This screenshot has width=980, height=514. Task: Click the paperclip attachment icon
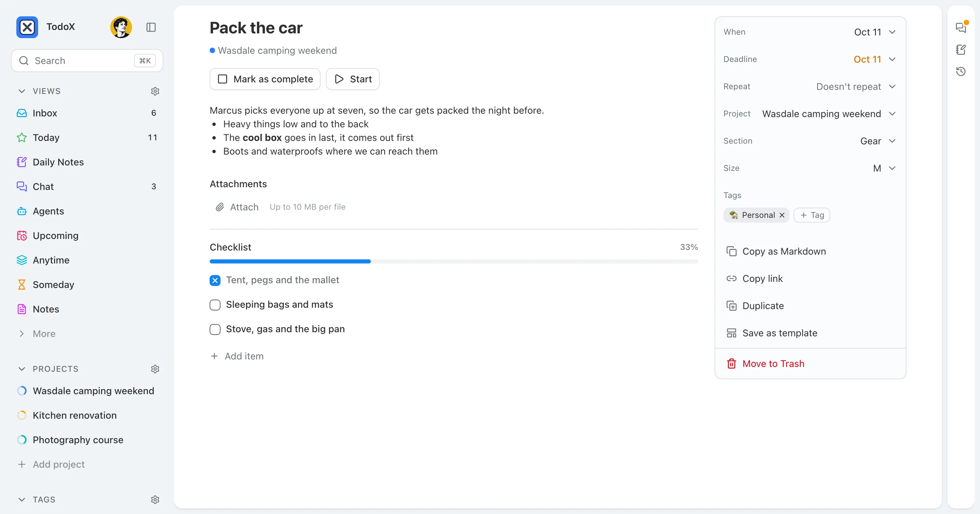(x=219, y=207)
